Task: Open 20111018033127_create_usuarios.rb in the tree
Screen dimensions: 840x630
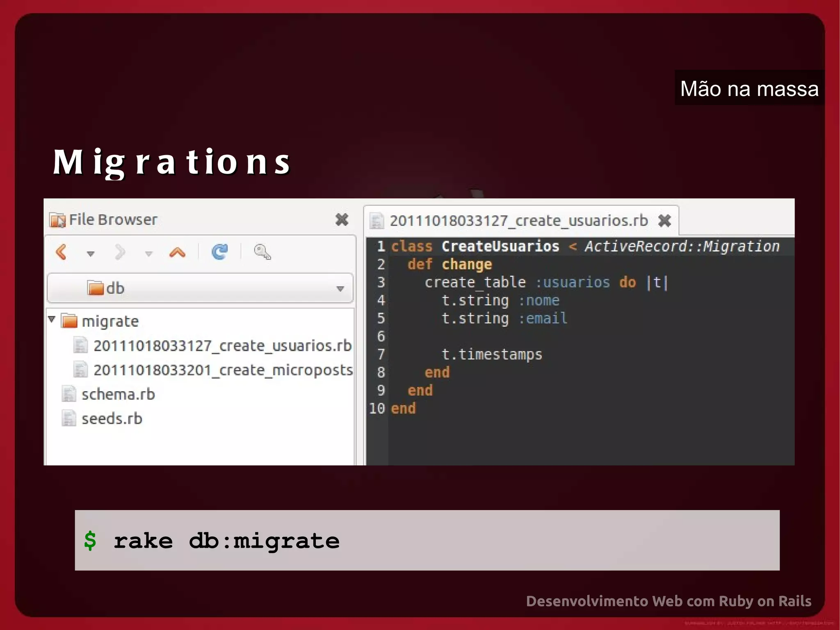Action: [222, 346]
